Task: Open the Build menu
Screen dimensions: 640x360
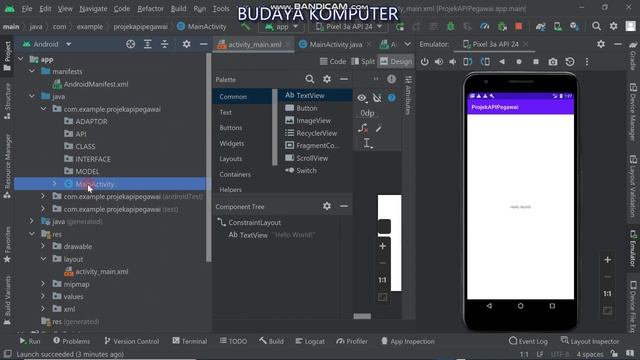Action: (178, 9)
